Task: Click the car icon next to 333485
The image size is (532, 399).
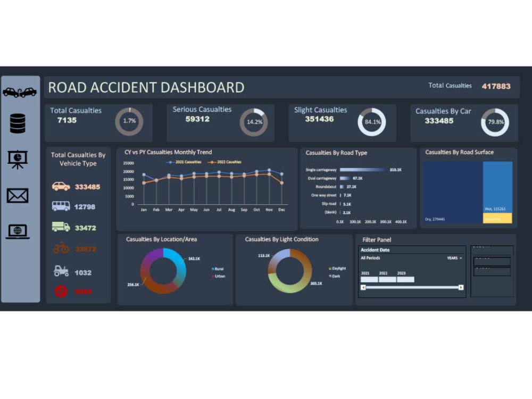Action: point(62,187)
